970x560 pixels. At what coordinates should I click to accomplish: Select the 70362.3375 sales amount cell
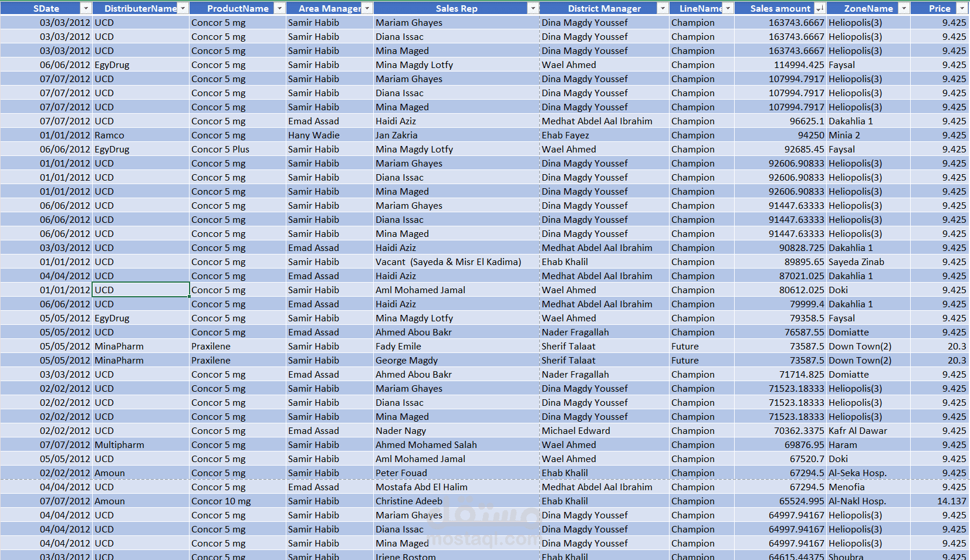[x=780, y=430]
